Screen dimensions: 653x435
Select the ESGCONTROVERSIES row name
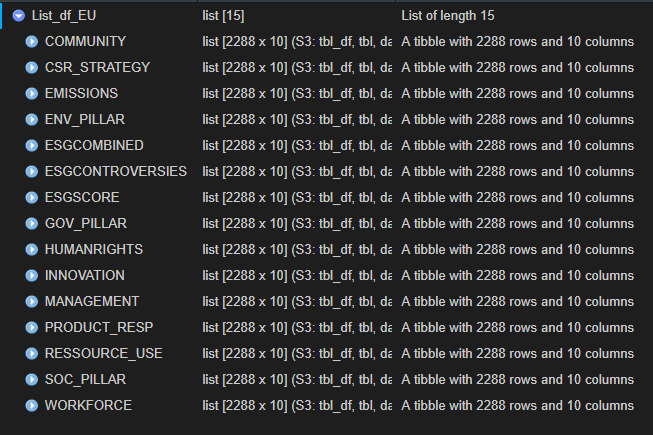tap(116, 172)
